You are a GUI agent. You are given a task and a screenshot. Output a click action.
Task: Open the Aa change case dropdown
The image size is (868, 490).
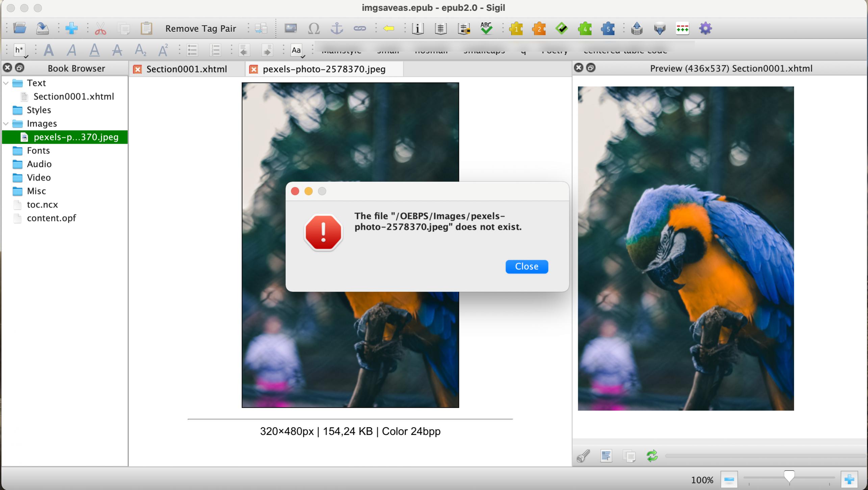click(x=297, y=51)
